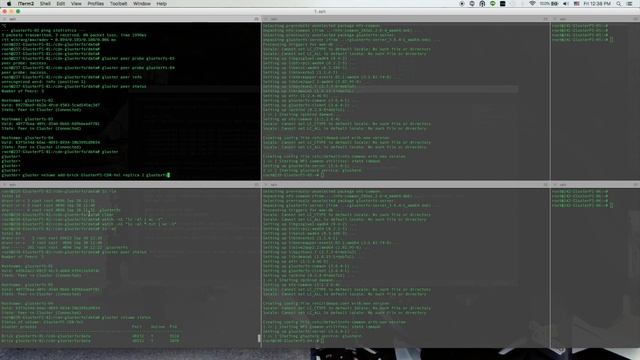Open the Shell menu
640x360 pixels.
tap(45, 4)
